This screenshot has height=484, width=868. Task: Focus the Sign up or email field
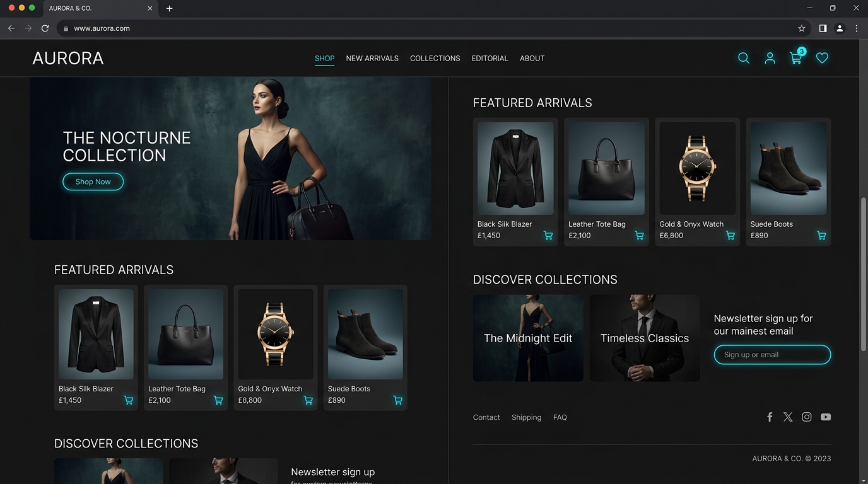click(772, 355)
